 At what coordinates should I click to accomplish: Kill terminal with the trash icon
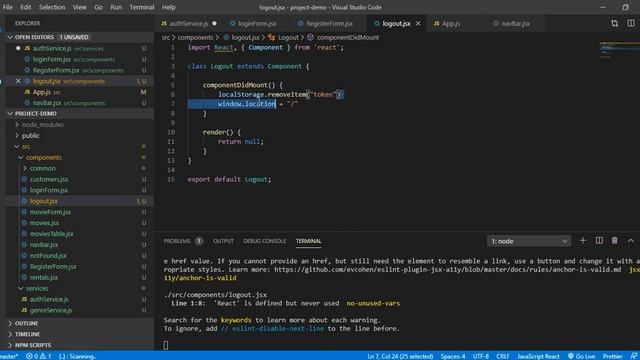(x=614, y=241)
